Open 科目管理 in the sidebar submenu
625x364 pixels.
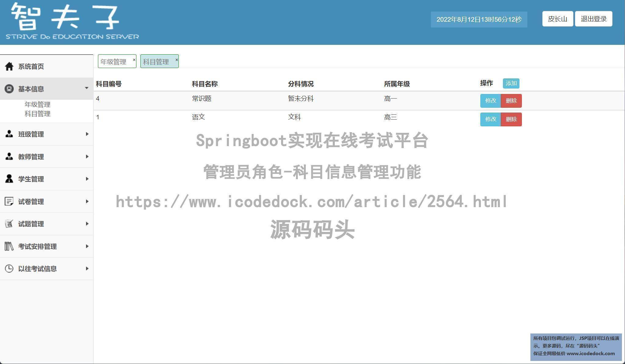tap(38, 114)
